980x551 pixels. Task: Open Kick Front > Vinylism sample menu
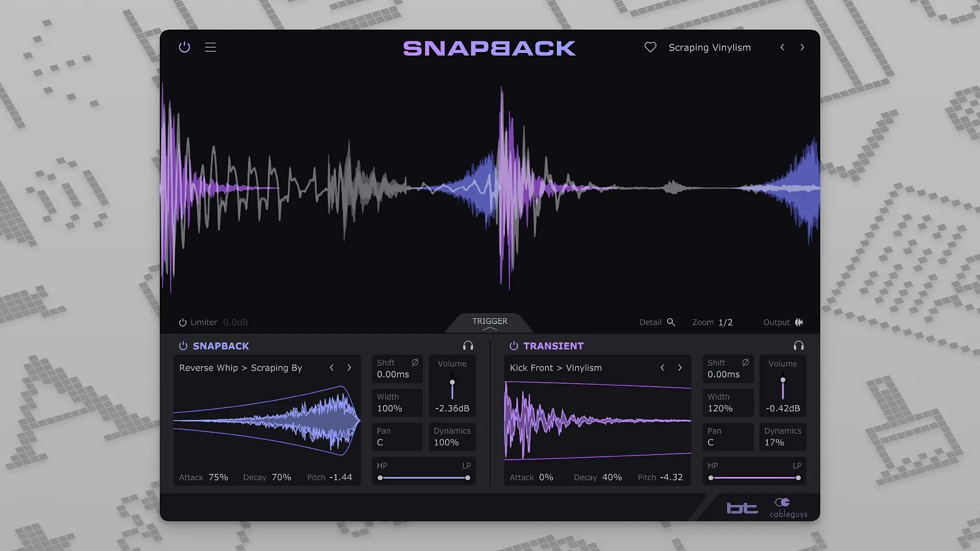tap(556, 368)
